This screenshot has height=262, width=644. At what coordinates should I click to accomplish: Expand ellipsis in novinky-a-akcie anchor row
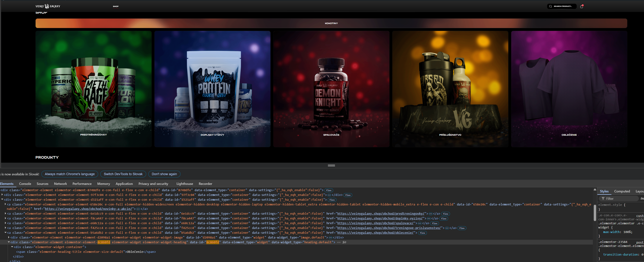point(138,209)
